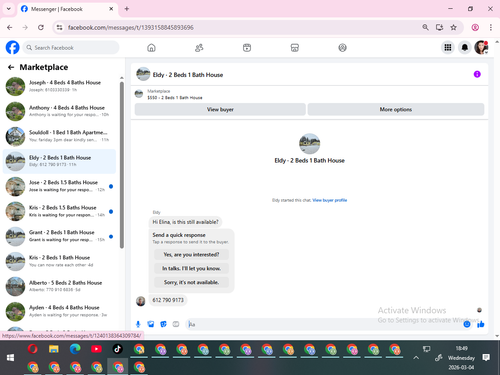Go to Home feed icon
Image resolution: width=500 pixels, height=375 pixels.
coord(151,48)
